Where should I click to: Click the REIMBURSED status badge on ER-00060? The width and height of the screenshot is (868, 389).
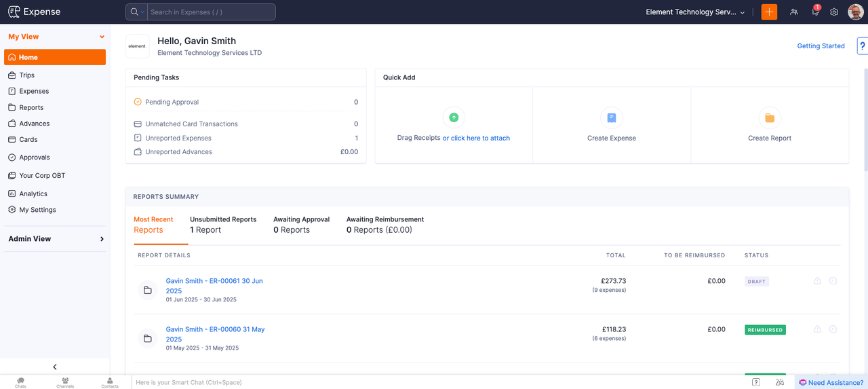click(x=765, y=330)
